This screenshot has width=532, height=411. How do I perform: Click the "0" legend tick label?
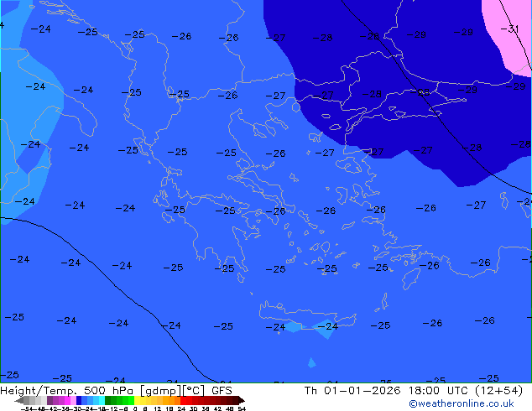[x=135, y=408]
